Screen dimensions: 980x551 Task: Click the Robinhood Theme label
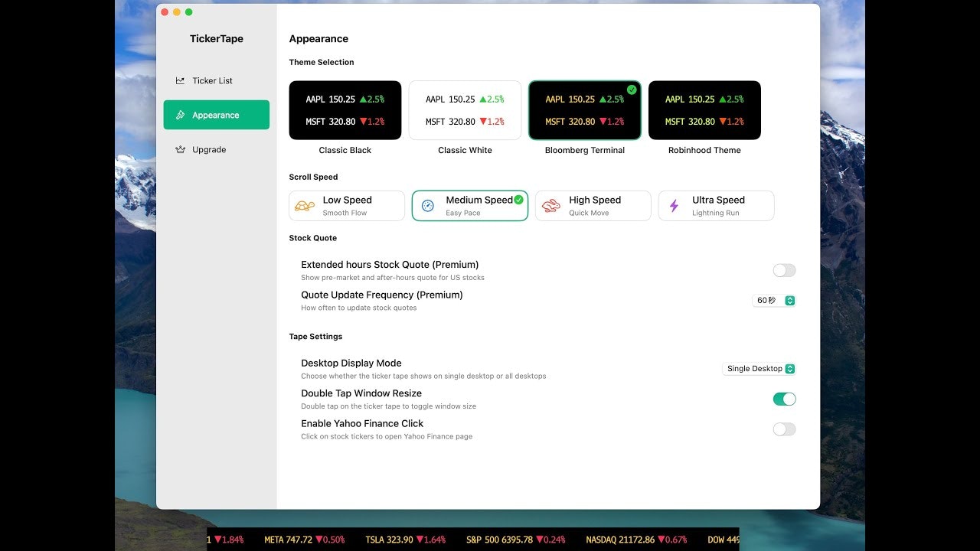704,150
